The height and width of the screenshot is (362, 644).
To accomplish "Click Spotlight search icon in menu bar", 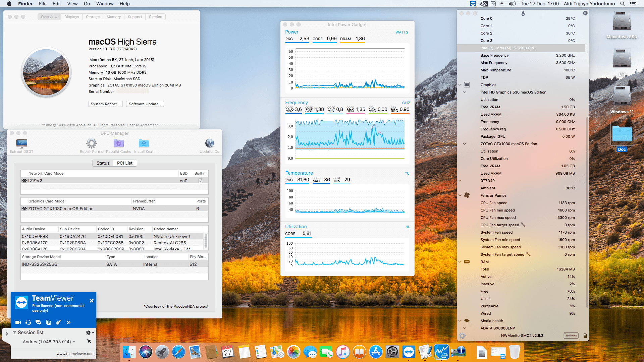I will (x=622, y=4).
